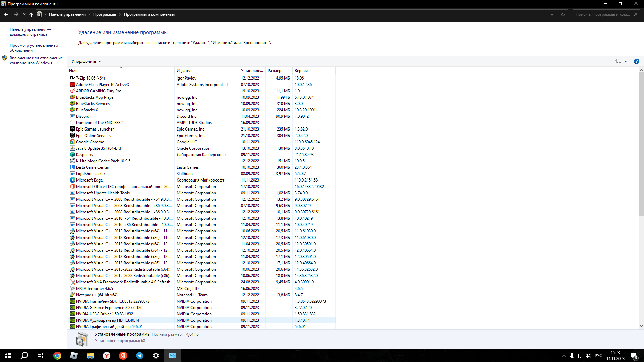
Task: Select the BlueStacks App Player icon
Action: click(x=72, y=97)
